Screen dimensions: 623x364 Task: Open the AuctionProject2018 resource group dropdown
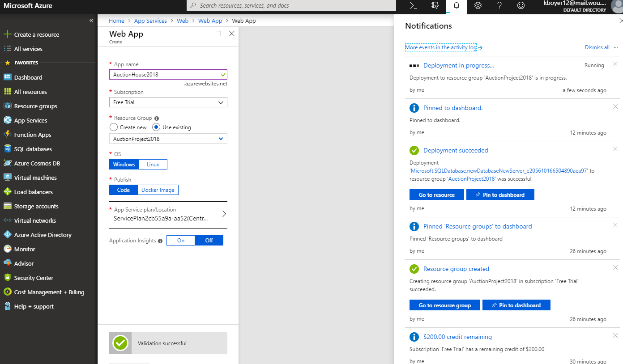(x=168, y=139)
